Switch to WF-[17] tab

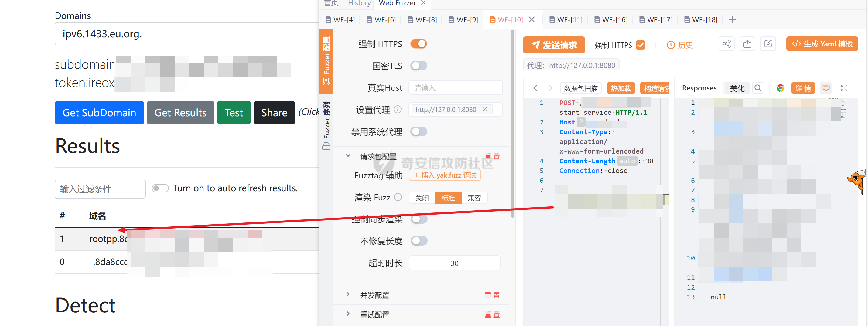click(x=656, y=19)
